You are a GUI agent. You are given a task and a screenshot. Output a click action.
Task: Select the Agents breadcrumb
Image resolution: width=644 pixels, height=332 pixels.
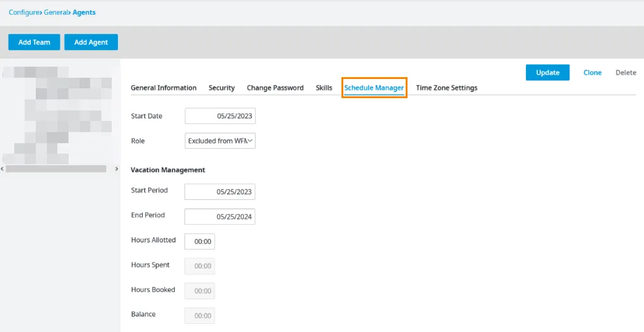click(84, 12)
